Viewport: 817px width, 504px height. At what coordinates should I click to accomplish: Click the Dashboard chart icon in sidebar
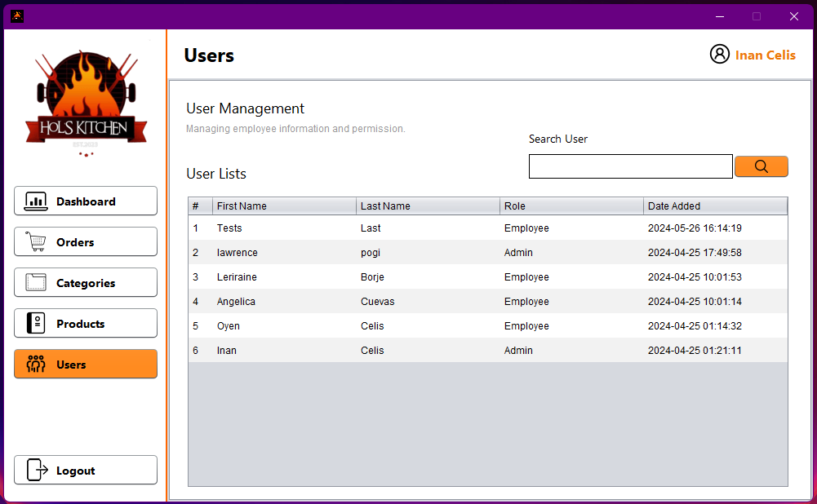[x=36, y=201]
